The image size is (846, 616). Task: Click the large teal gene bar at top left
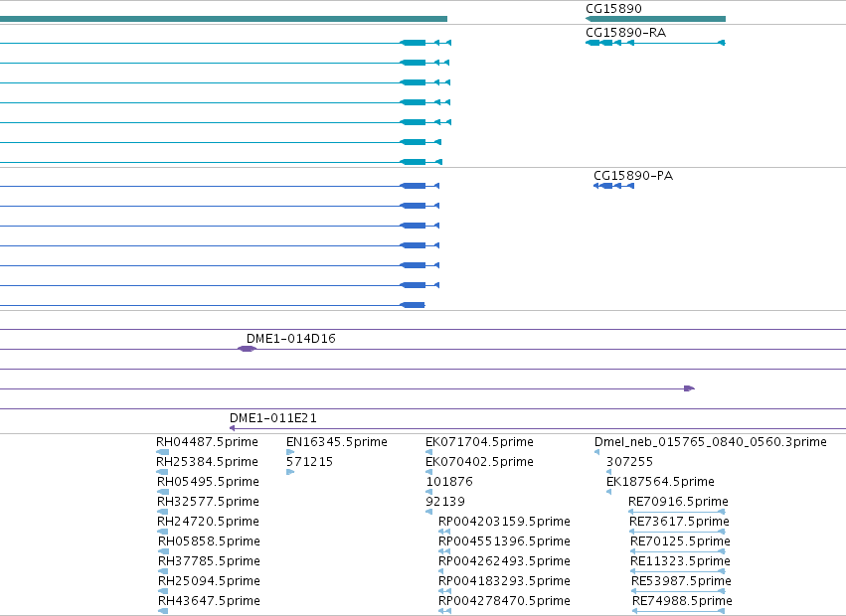click(x=224, y=19)
